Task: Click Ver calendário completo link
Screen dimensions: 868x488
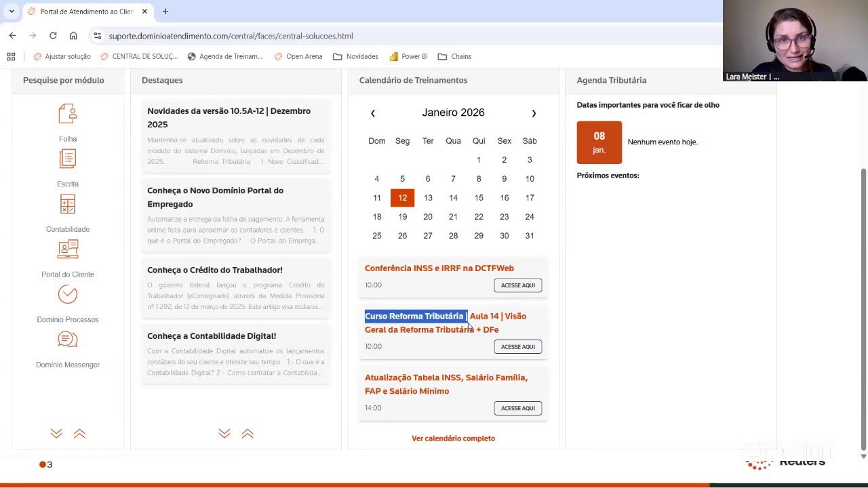Action: click(x=453, y=439)
